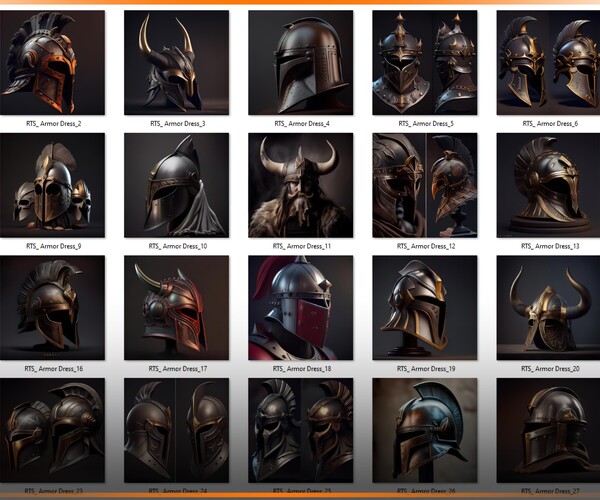Screen dimensions: 600x500
Task: Select the RTS_ Armor Dress_12 thumbnail
Action: point(425,185)
